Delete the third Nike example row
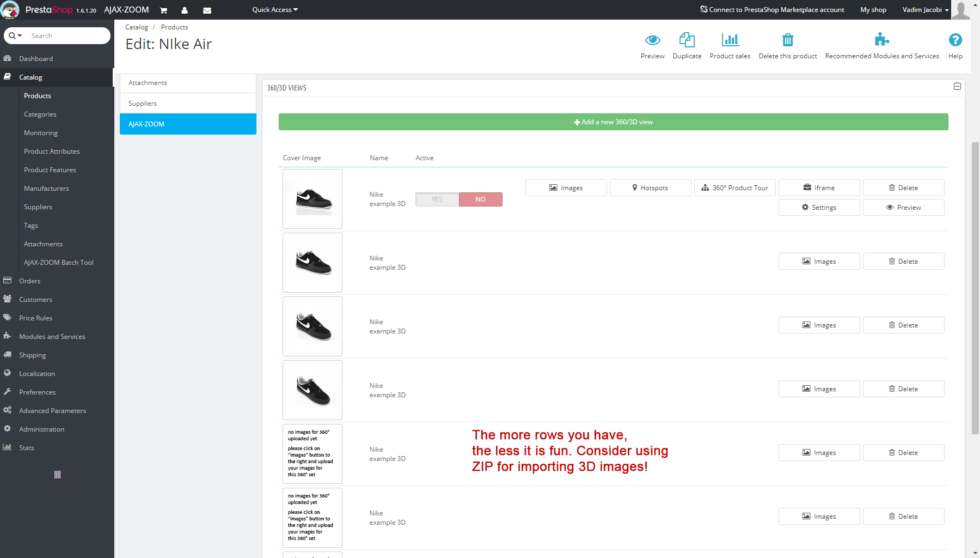 click(904, 325)
